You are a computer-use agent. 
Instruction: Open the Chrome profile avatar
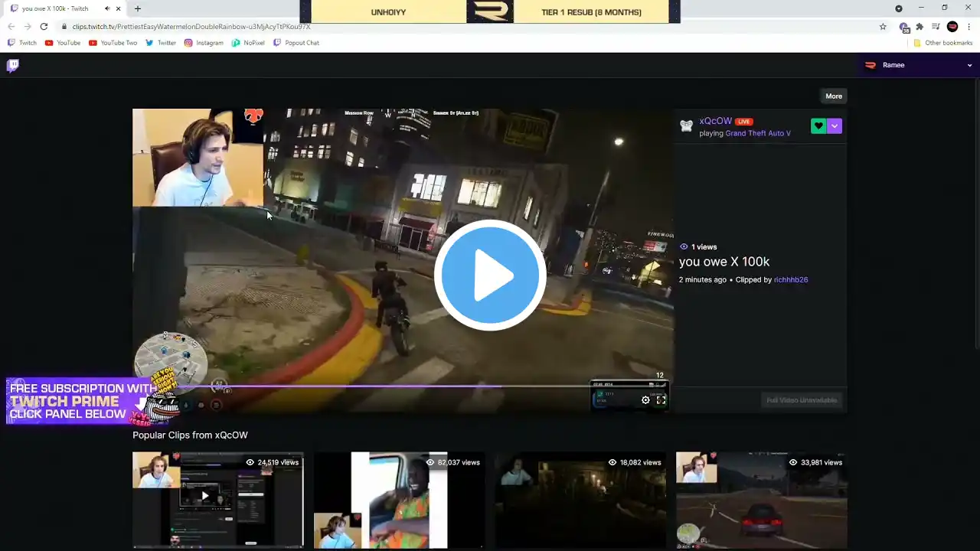click(952, 27)
